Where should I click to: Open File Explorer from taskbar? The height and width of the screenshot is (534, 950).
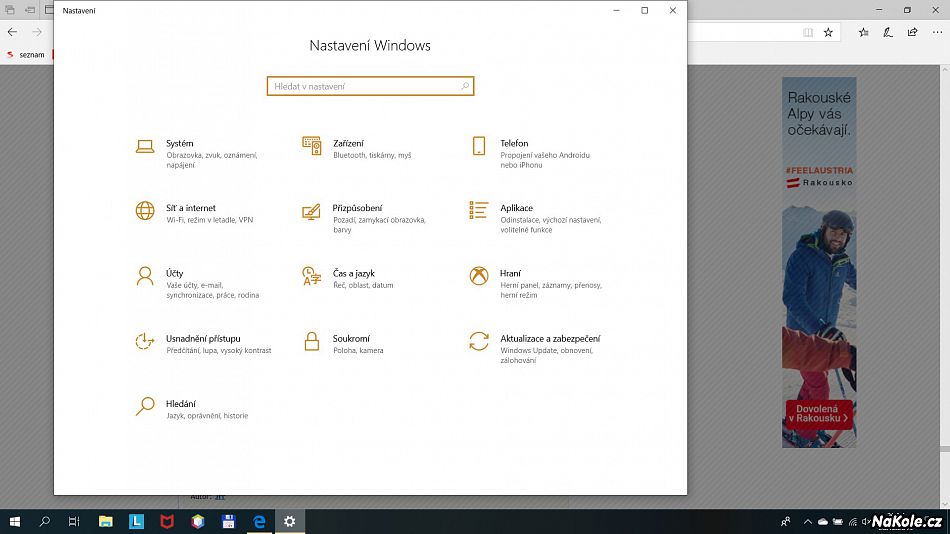105,521
